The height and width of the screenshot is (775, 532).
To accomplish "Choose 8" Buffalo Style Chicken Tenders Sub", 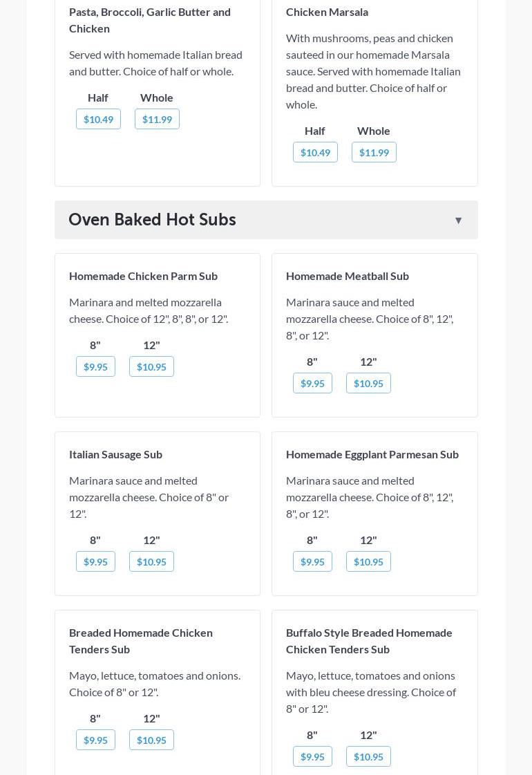I will pos(312,756).
